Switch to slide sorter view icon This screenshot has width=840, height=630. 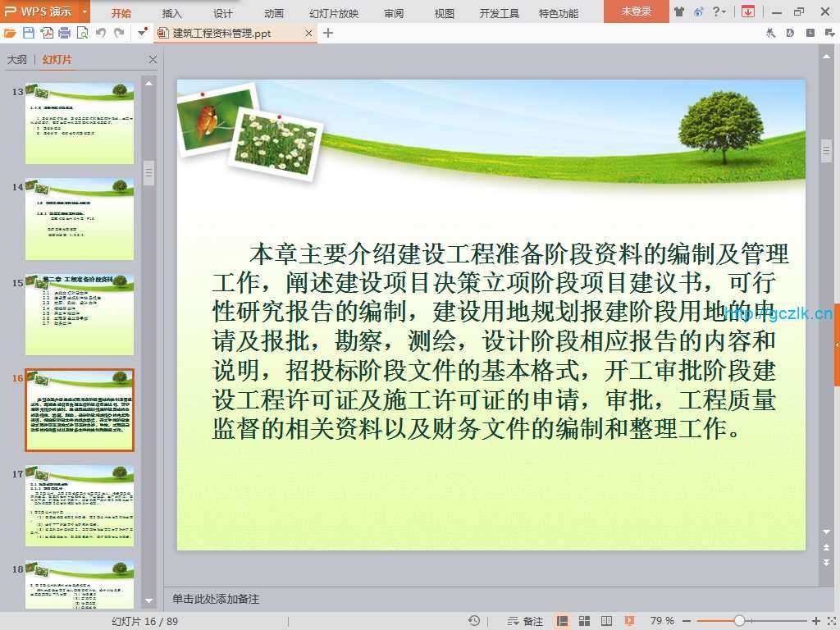coord(584,621)
